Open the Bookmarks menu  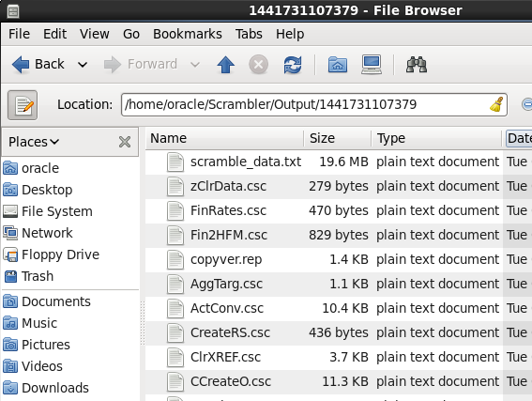coord(188,34)
